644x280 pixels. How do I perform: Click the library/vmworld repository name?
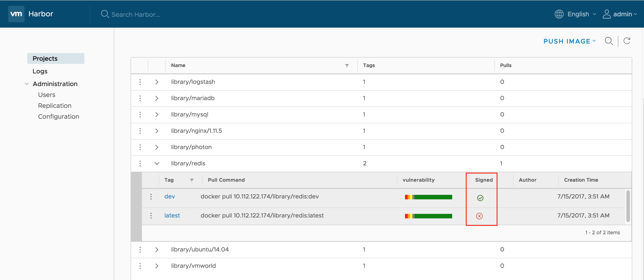click(x=193, y=266)
